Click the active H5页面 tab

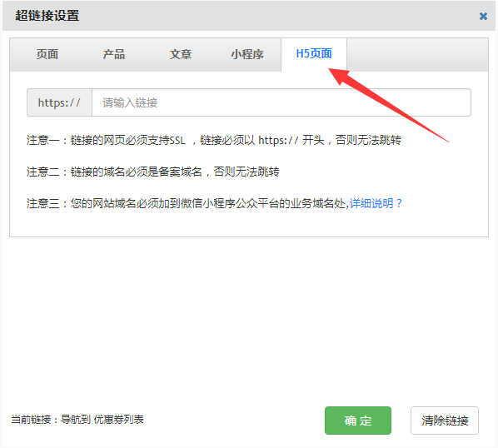pos(314,54)
